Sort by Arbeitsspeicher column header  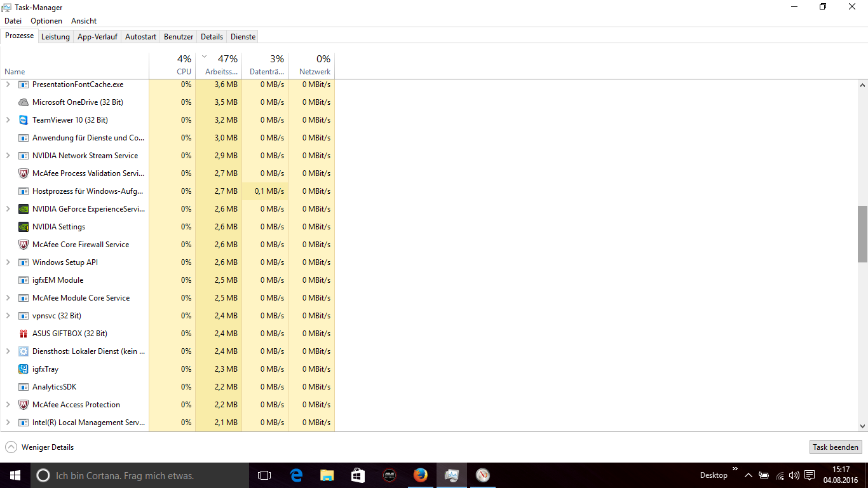[219, 65]
